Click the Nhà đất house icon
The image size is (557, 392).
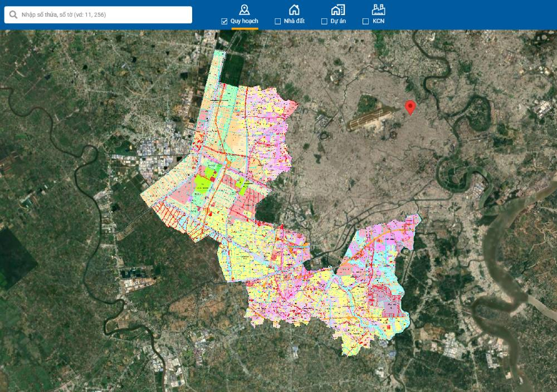(294, 9)
